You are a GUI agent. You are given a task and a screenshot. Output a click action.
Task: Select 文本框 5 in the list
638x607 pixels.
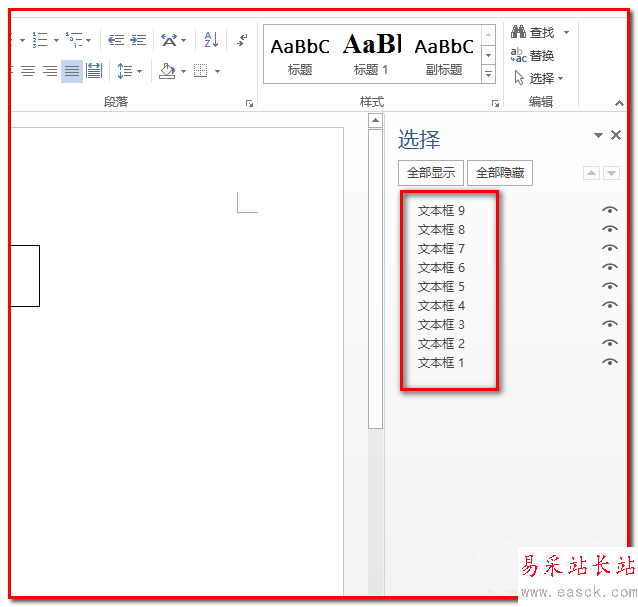click(441, 287)
